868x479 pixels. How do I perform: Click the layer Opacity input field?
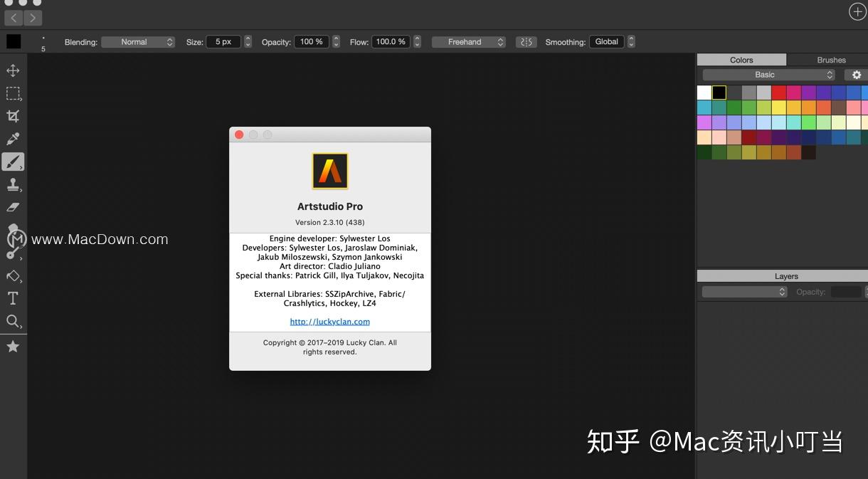tap(846, 291)
